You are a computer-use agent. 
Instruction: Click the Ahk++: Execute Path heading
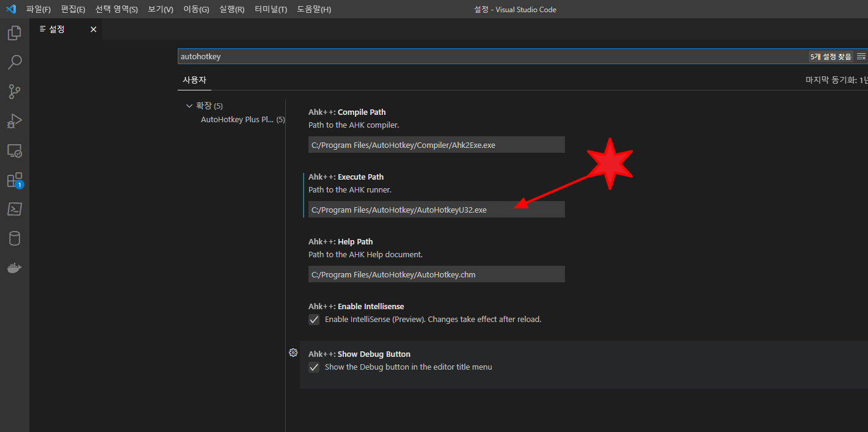click(346, 177)
